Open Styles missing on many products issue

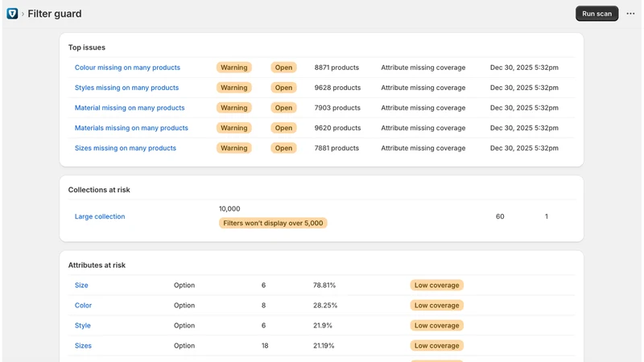126,88
